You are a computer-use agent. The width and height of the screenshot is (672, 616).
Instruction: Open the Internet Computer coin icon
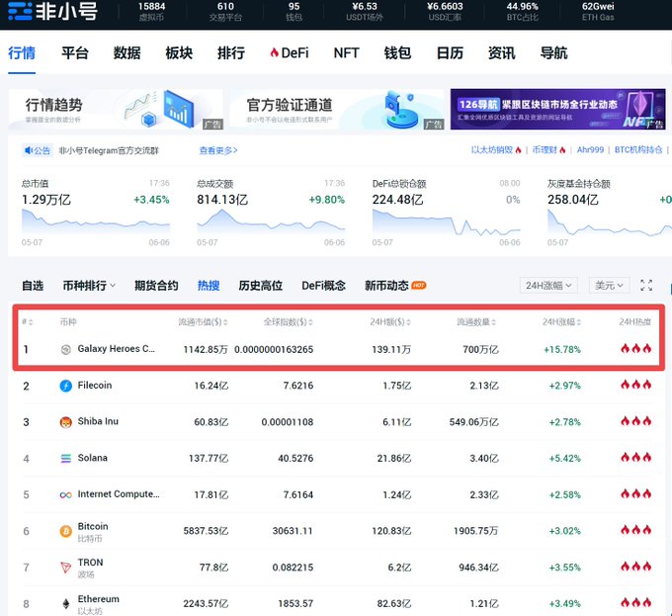coord(65,495)
